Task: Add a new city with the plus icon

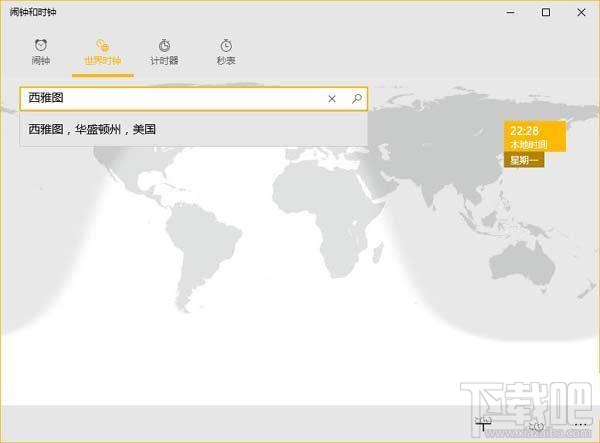Action: [483, 424]
